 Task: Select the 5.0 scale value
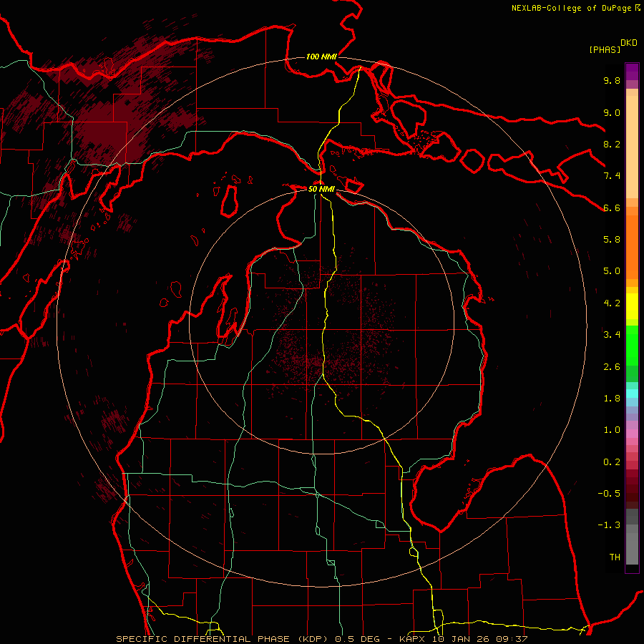(612, 271)
